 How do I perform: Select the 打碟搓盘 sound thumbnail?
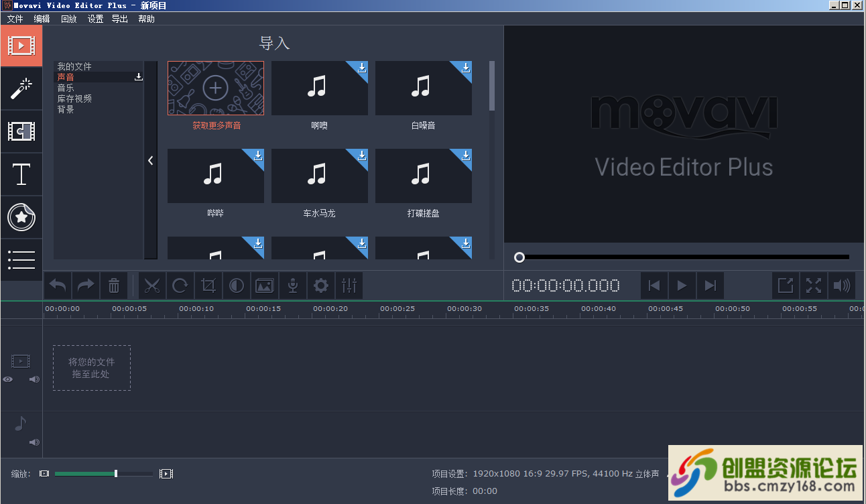(424, 176)
